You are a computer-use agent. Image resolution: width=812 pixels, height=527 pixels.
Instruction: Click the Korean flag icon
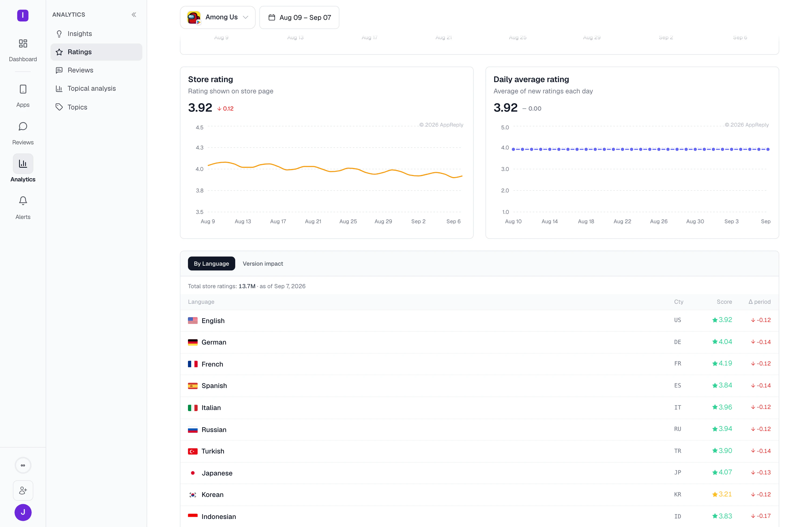click(x=193, y=495)
